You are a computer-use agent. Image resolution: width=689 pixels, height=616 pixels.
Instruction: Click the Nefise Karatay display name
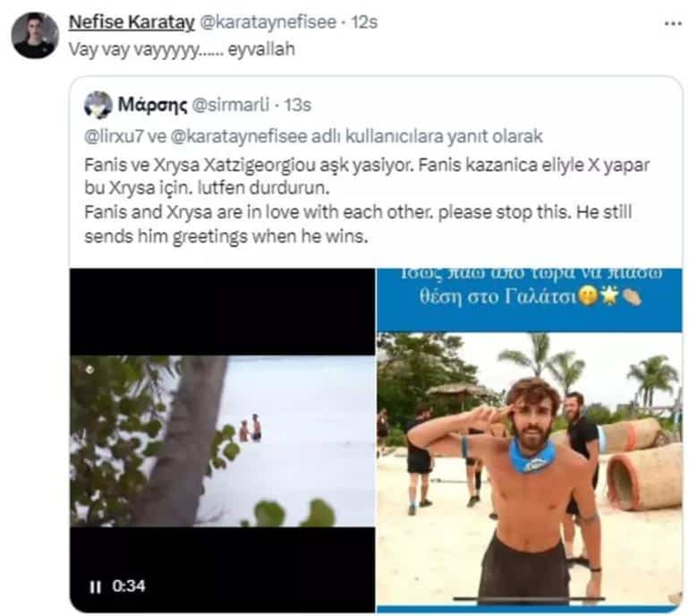coord(124,22)
